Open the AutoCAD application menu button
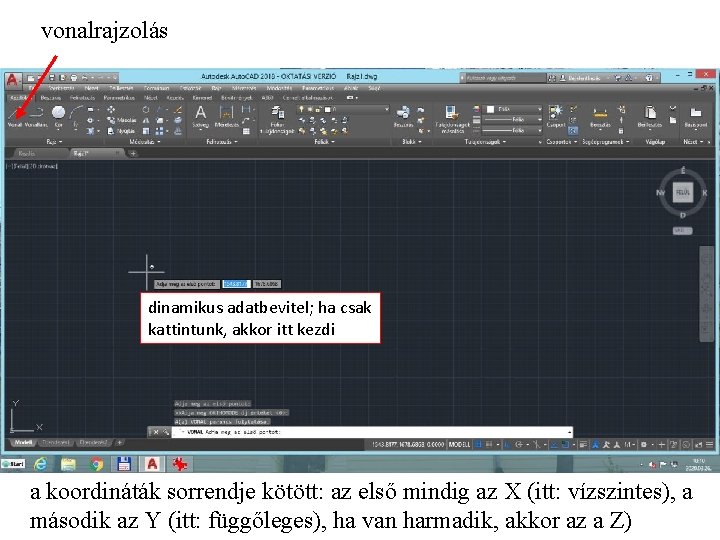Viewport: 720px width, 540px height. click(12, 80)
